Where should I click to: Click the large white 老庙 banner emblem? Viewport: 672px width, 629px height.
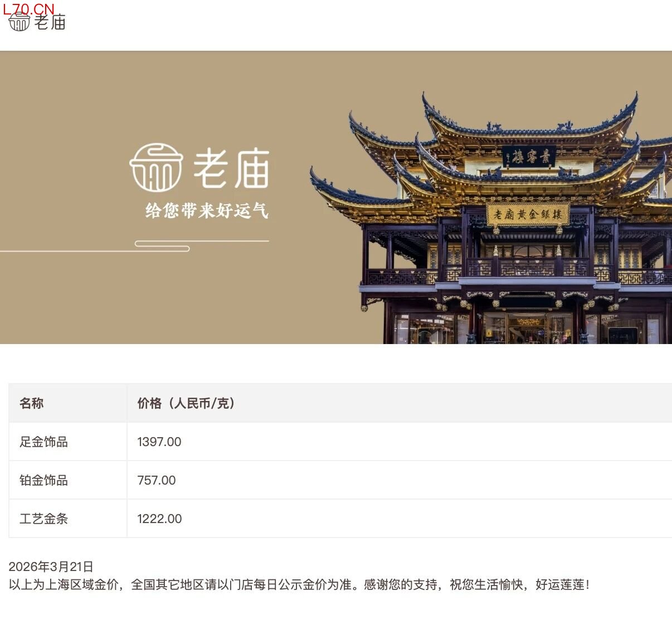tap(156, 167)
